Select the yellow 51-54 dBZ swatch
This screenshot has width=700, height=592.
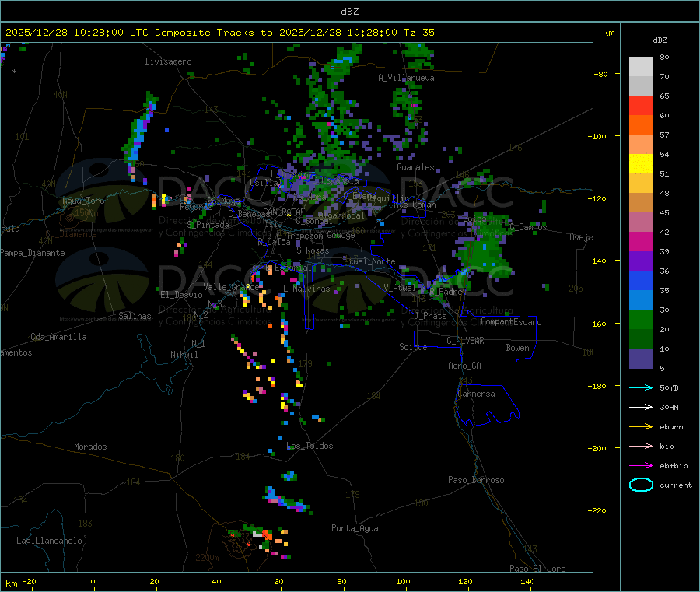point(641,164)
